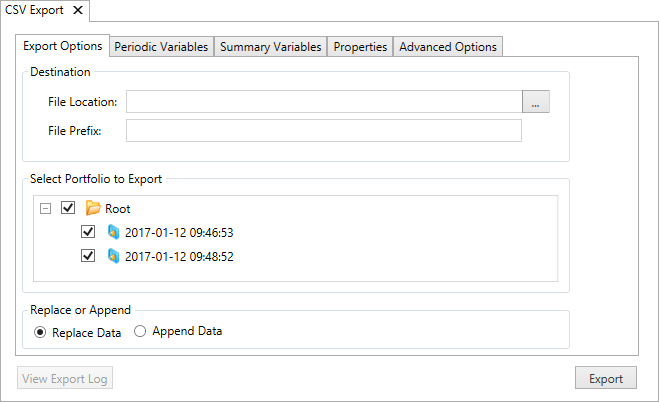Select the 2017-01-12 09:46:53 portfolio row
Image resolution: width=659 pixels, height=402 pixels.
click(179, 232)
